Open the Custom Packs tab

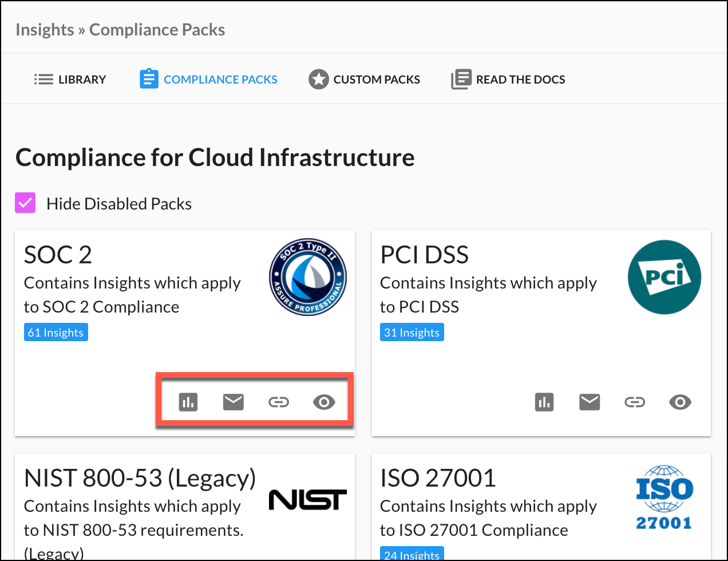[x=364, y=80]
